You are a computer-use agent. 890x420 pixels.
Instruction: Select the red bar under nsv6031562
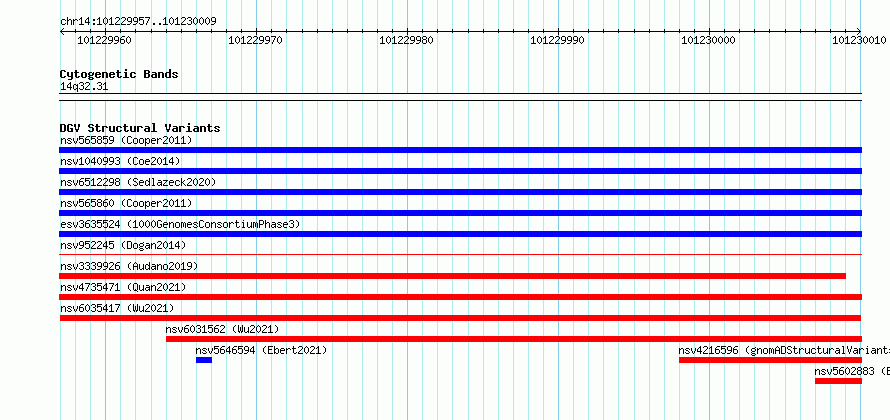pos(514,339)
